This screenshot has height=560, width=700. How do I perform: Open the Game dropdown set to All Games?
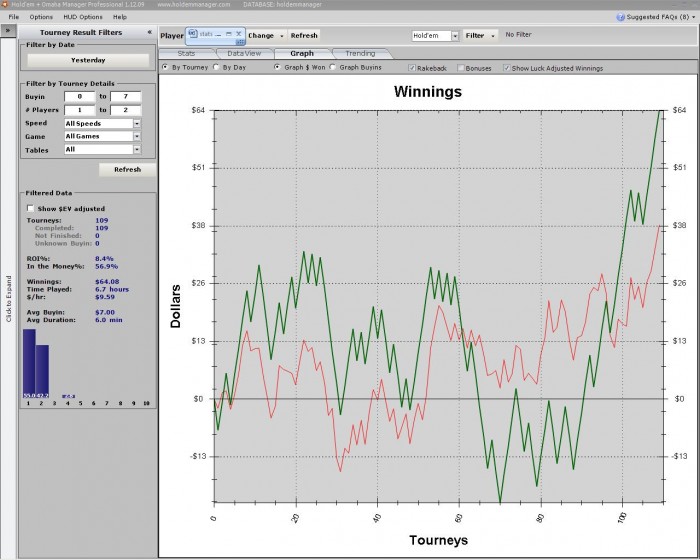pos(137,136)
